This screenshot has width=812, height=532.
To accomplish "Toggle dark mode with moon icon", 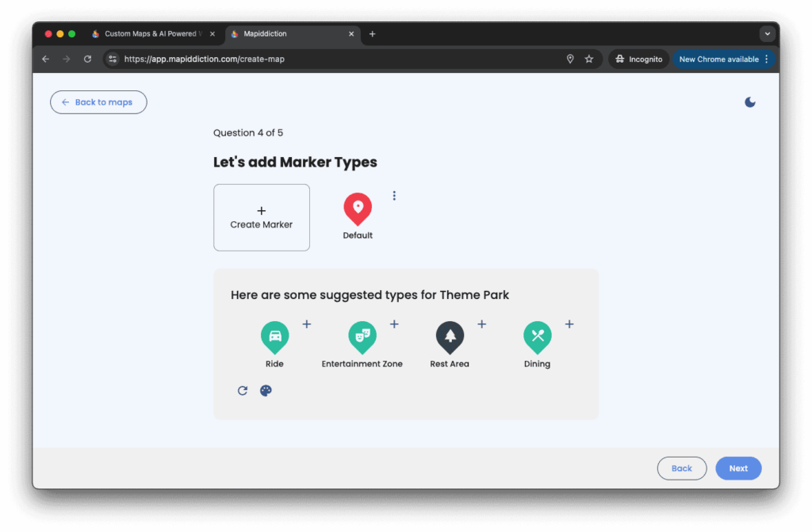I will pos(750,102).
